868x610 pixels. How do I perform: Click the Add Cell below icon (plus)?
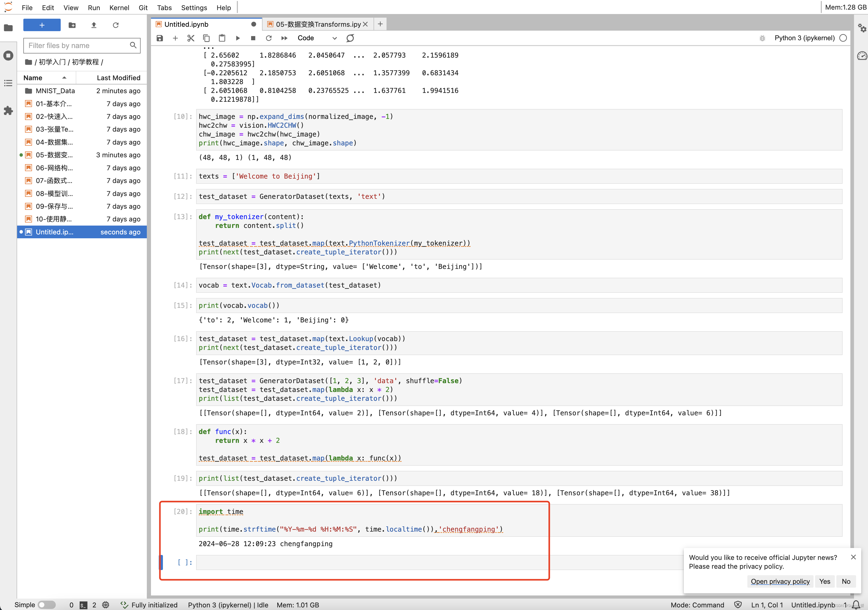coord(175,38)
